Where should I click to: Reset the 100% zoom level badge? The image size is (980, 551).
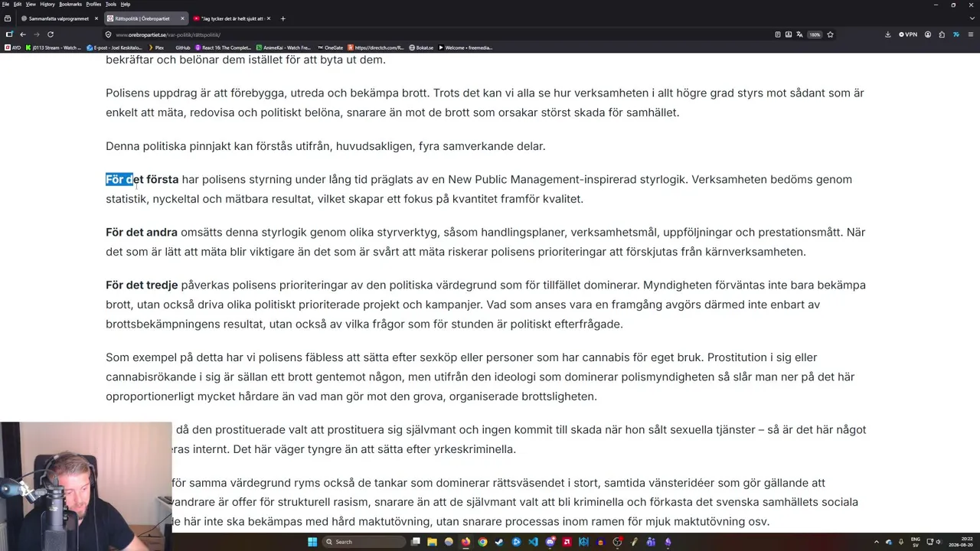click(x=815, y=34)
